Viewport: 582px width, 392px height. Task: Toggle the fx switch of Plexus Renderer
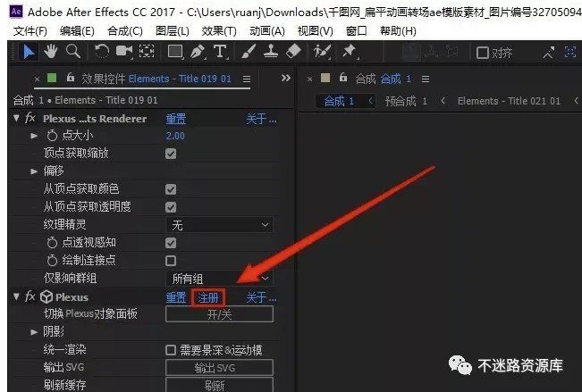30,118
